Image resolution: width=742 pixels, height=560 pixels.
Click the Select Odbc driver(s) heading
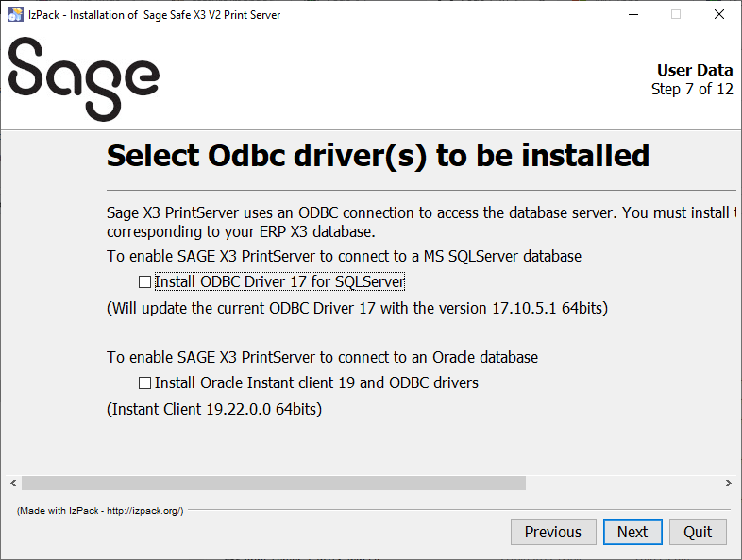(x=378, y=155)
